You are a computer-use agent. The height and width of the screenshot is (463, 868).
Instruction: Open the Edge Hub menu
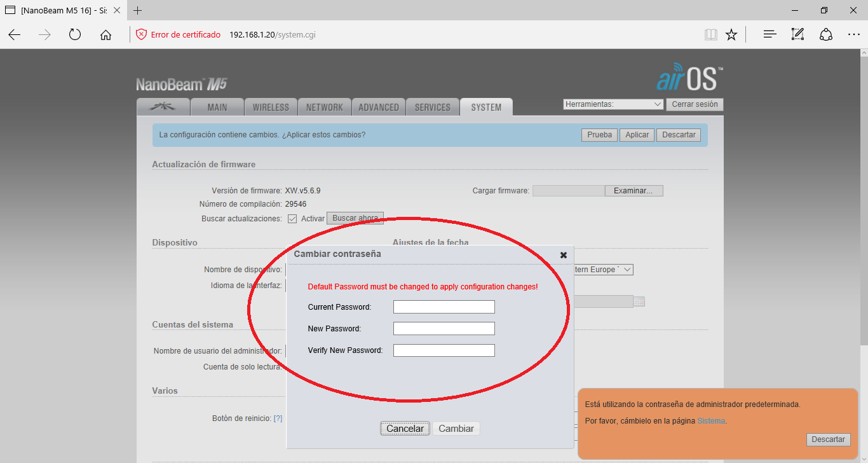(x=770, y=34)
